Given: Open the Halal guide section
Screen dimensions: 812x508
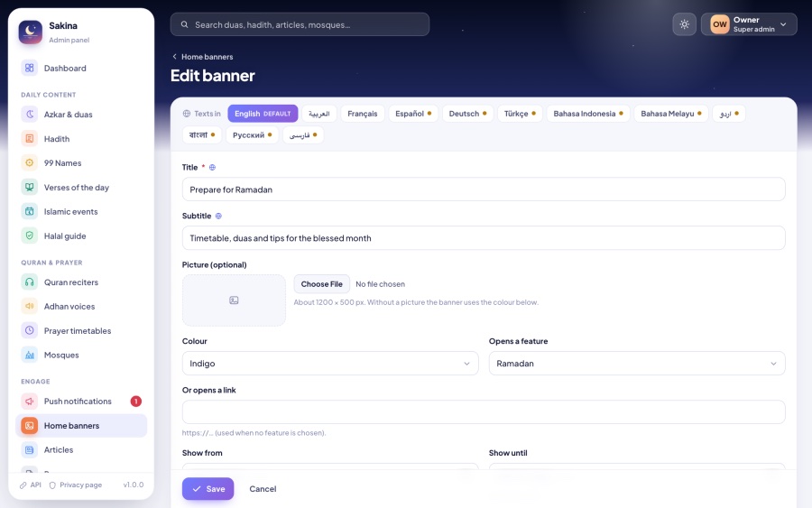Looking at the screenshot, I should (81, 236).
